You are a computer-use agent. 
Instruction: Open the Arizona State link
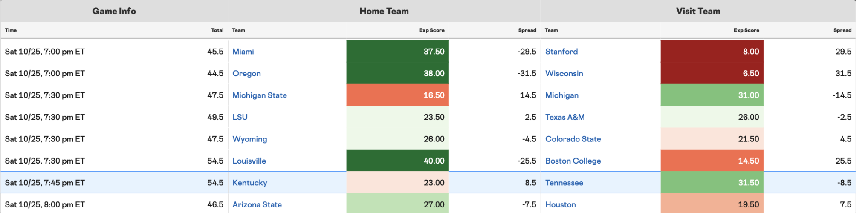point(257,204)
